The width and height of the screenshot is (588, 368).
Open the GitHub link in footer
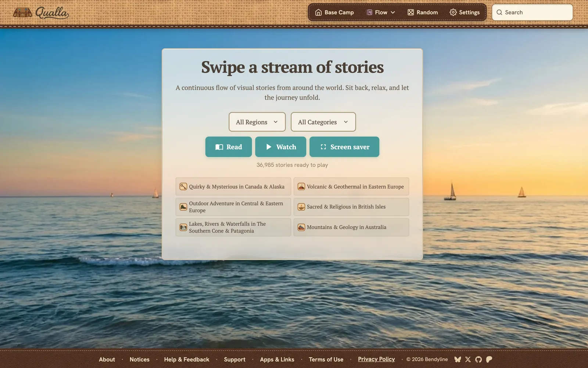[x=478, y=360]
